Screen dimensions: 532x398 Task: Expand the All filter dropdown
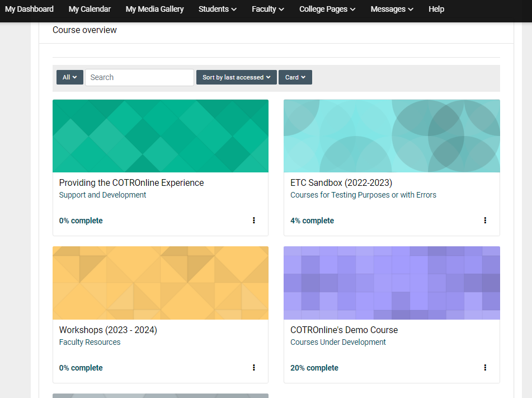(69, 77)
